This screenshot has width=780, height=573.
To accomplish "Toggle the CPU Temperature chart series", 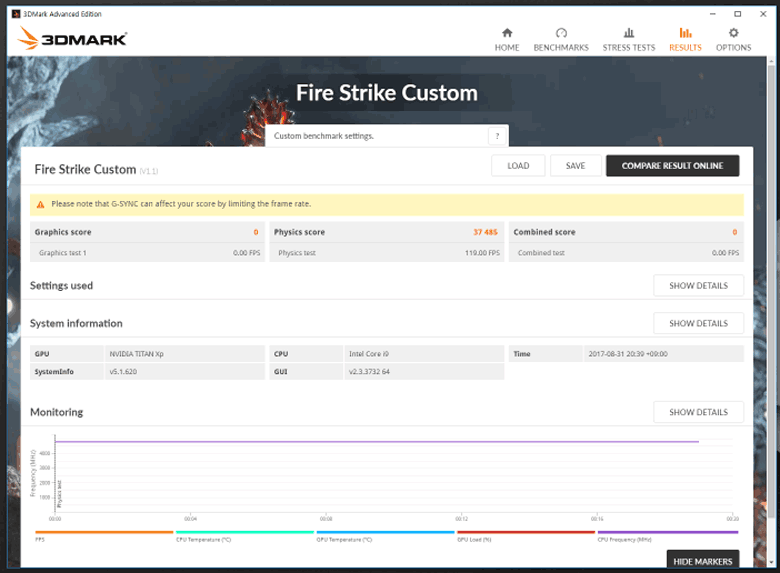I will [203, 539].
